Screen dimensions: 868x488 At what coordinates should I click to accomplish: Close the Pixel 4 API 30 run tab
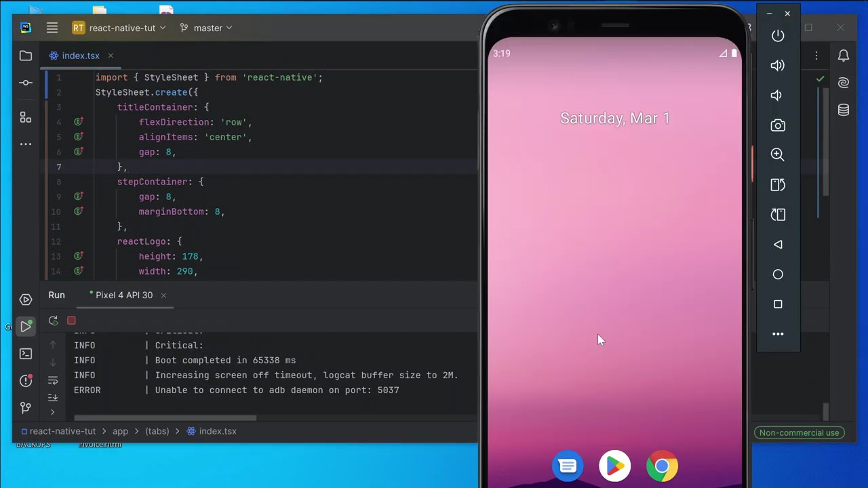click(163, 295)
